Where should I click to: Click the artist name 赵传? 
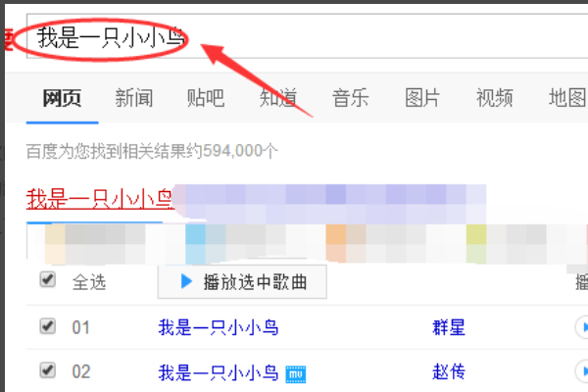(x=447, y=372)
